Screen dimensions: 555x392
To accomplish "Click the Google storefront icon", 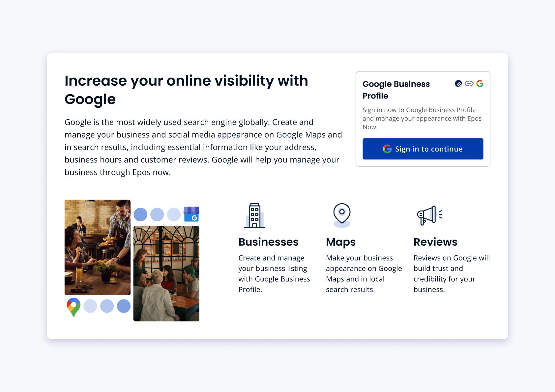I will pyautogui.click(x=191, y=214).
